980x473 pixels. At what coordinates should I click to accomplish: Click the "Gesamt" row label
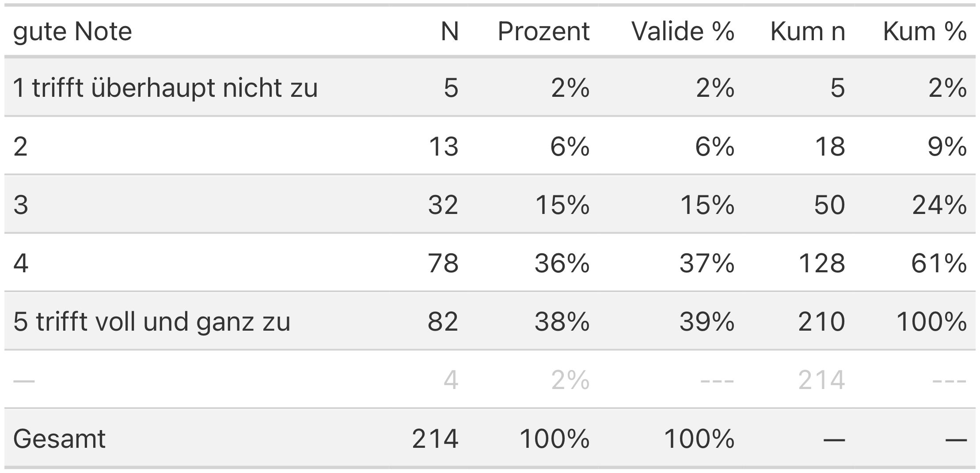pyautogui.click(x=59, y=439)
